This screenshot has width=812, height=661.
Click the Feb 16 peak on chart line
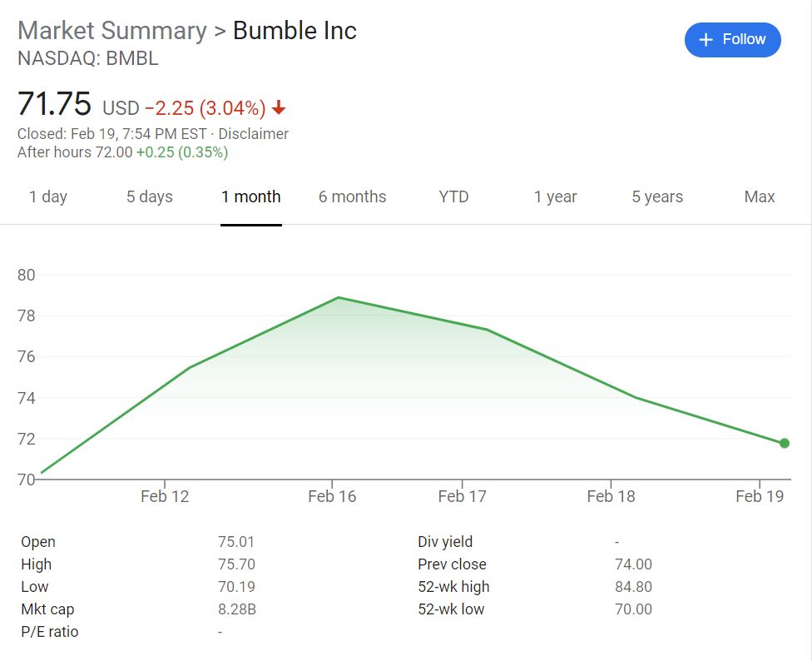tap(339, 297)
